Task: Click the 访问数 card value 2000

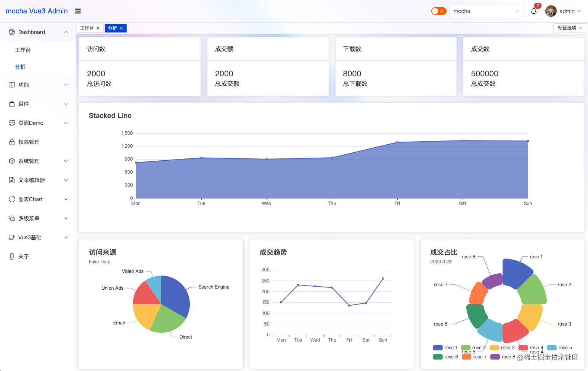Action: click(96, 74)
